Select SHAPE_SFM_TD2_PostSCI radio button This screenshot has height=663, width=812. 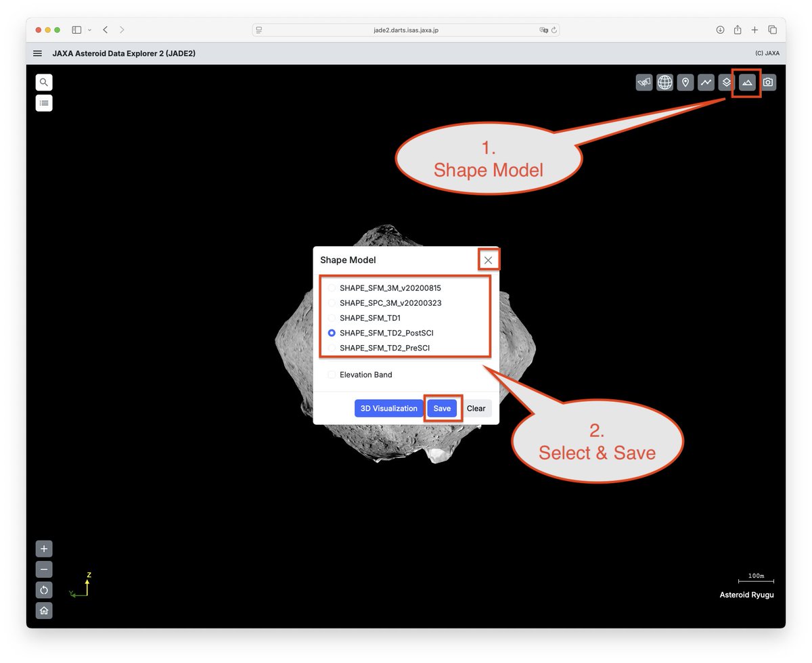tap(332, 333)
